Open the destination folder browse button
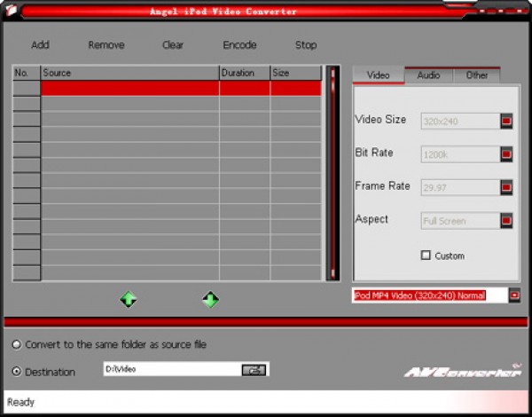 point(254,369)
